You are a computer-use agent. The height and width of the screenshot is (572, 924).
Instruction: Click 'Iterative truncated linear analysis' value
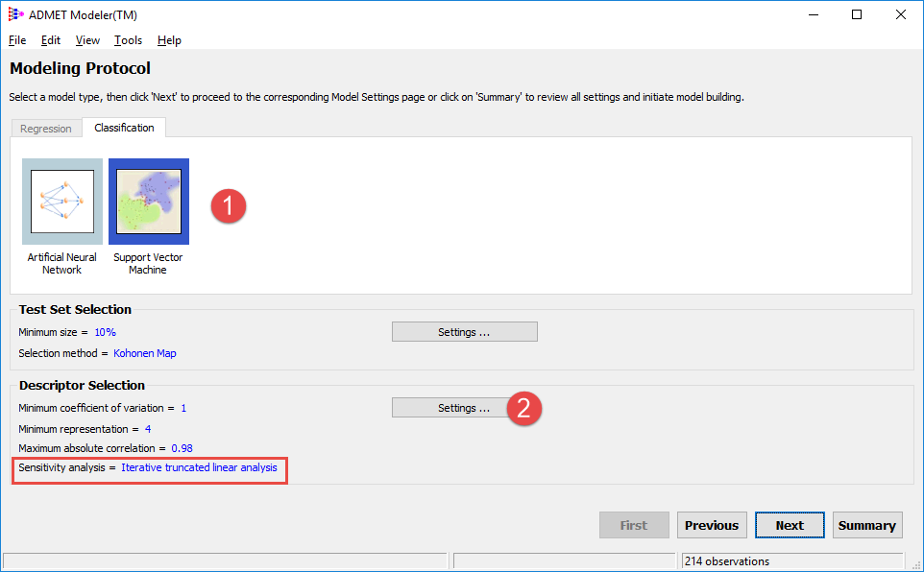(x=199, y=467)
